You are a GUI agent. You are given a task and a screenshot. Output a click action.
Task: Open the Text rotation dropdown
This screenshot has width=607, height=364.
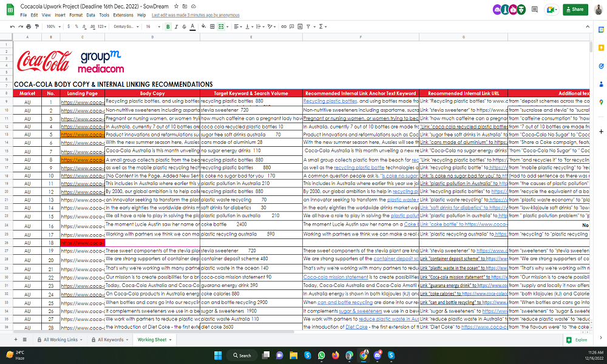[x=271, y=27]
